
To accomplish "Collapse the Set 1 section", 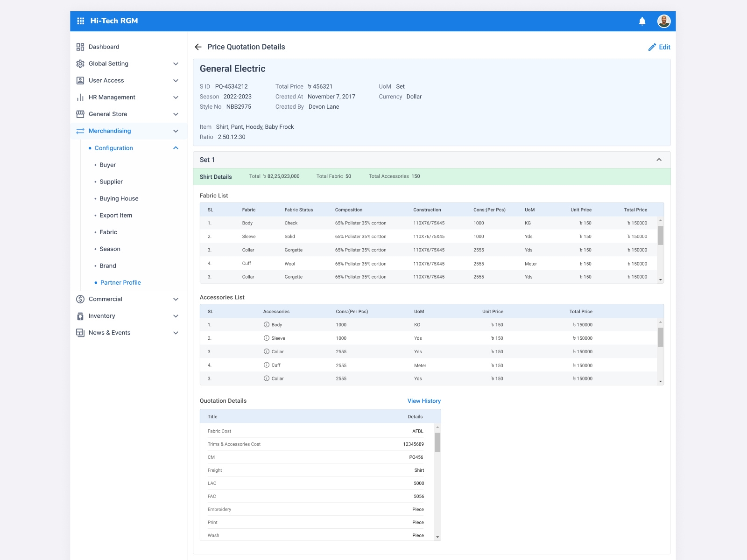I will coord(659,159).
